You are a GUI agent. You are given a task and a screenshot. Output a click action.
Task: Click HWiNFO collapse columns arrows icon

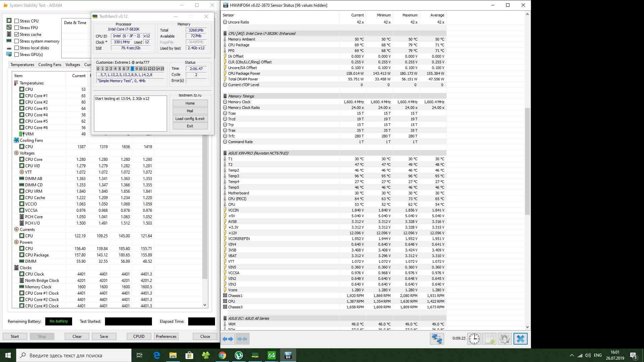(x=242, y=339)
